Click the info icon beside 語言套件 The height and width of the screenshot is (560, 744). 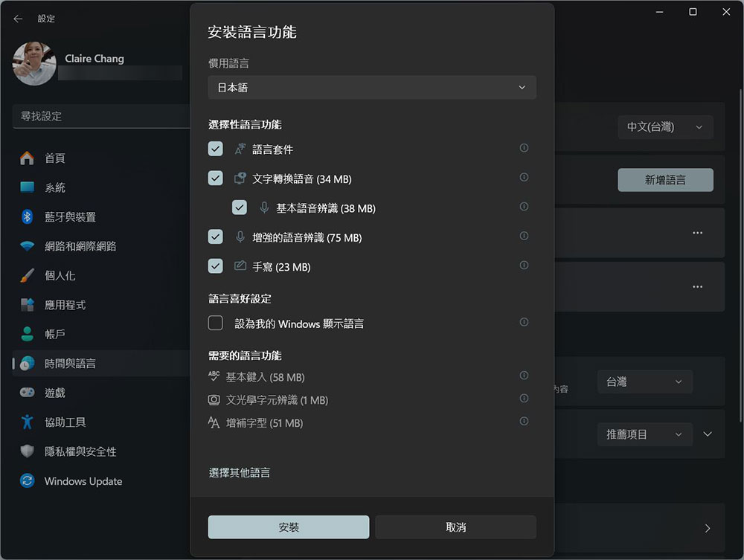[524, 148]
